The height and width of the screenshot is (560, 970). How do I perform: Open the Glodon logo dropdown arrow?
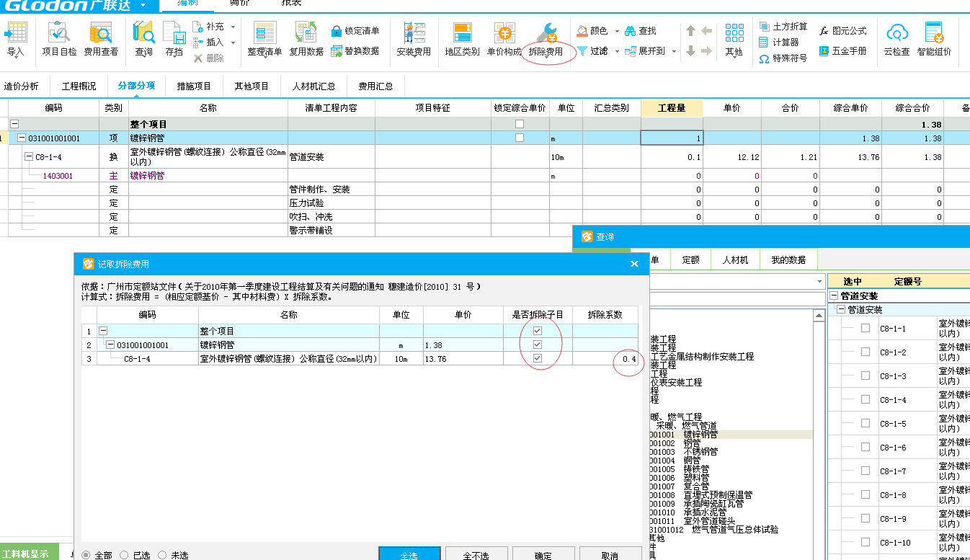(143, 5)
